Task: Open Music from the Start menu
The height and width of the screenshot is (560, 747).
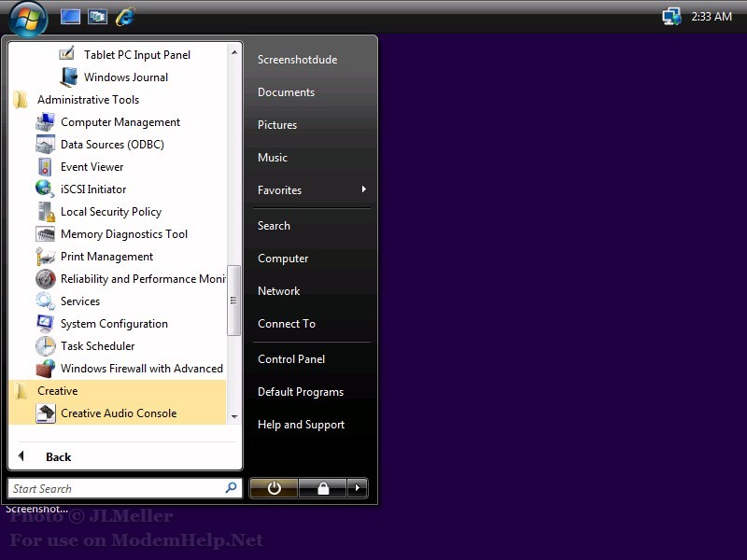Action: (272, 158)
